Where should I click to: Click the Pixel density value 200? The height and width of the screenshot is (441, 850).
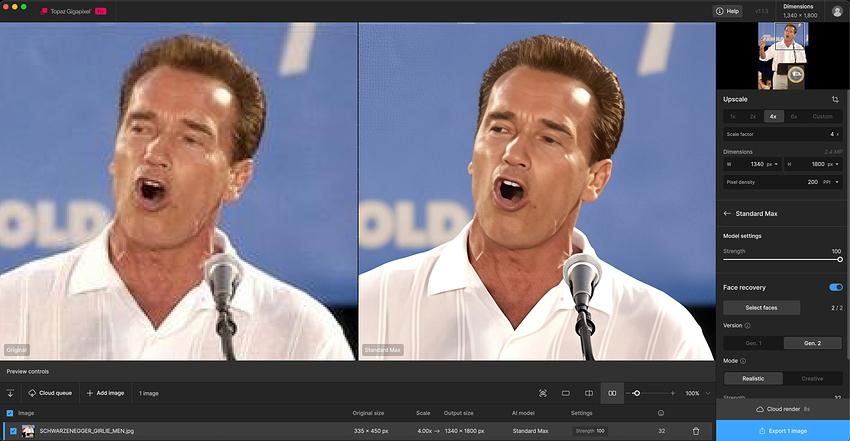812,182
